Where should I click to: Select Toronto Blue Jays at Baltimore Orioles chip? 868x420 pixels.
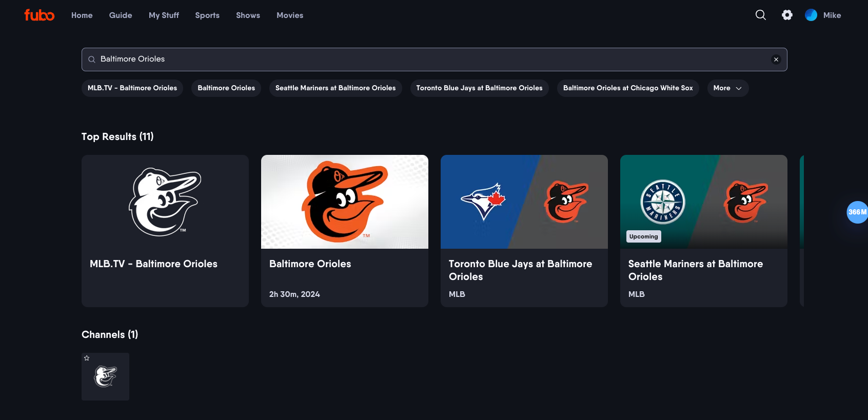[x=479, y=88]
